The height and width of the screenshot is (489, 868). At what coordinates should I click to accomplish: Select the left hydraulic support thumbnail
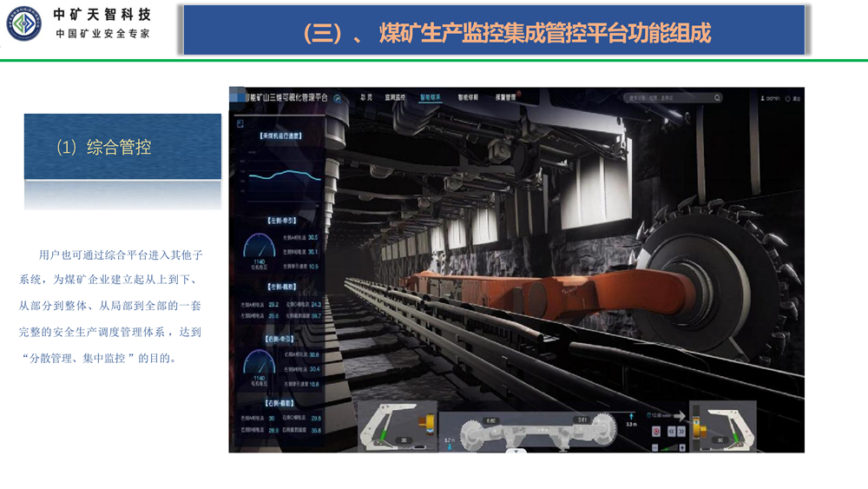pyautogui.click(x=396, y=427)
